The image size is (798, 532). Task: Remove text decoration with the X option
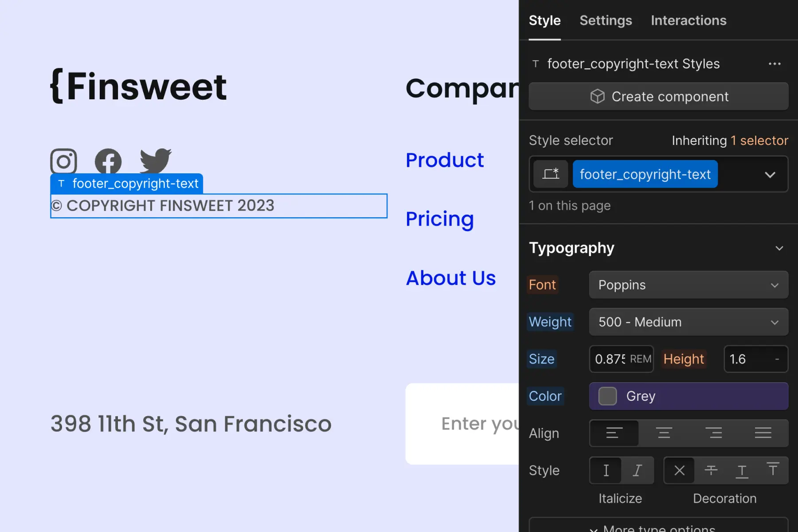pyautogui.click(x=680, y=470)
